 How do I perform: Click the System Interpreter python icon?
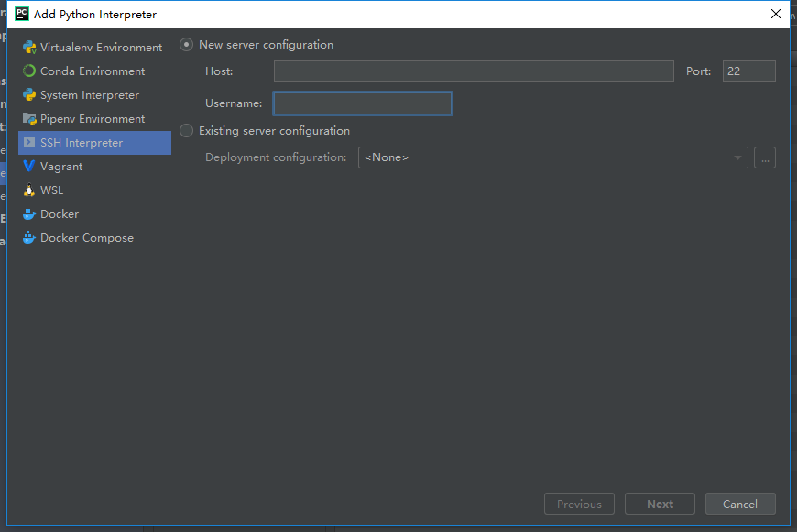tap(29, 95)
